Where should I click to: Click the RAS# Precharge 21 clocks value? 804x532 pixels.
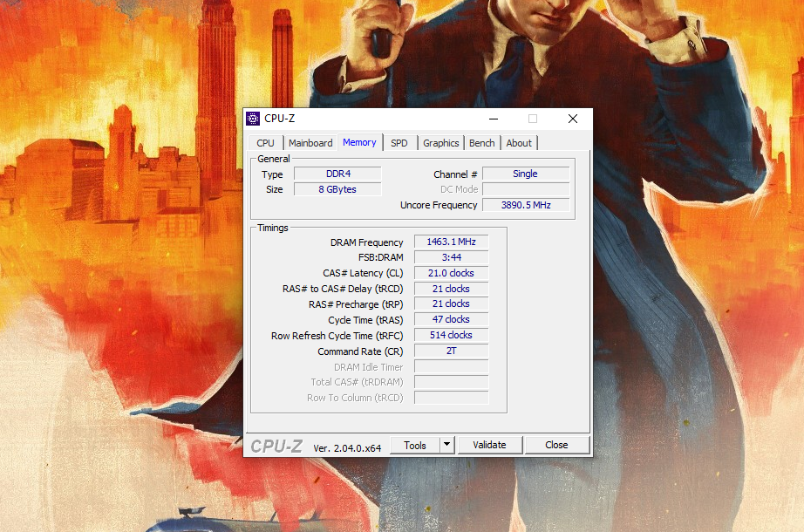click(451, 304)
